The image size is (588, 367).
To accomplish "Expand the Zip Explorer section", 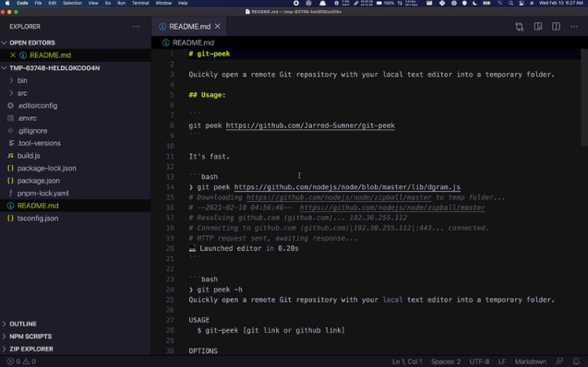I will 75,349.
